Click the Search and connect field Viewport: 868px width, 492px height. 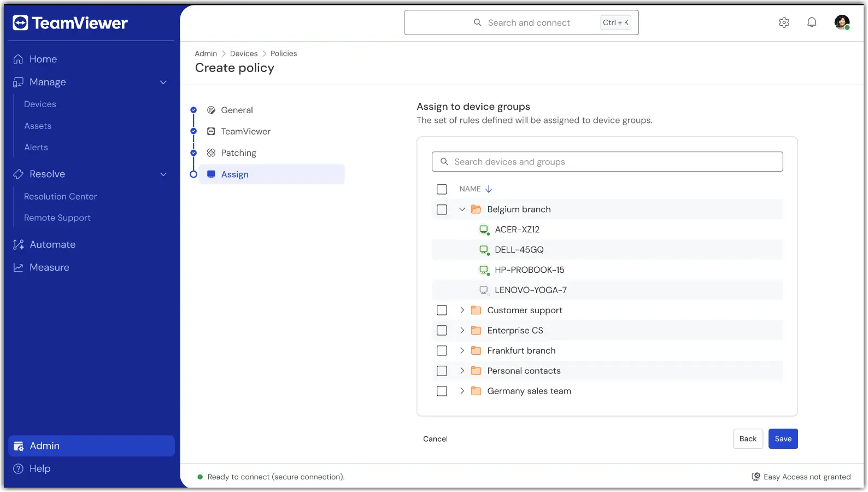tap(521, 22)
